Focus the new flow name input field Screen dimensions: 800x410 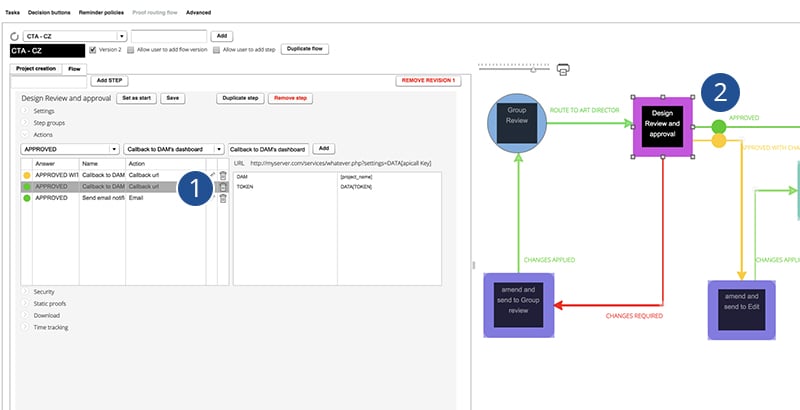[x=169, y=36]
